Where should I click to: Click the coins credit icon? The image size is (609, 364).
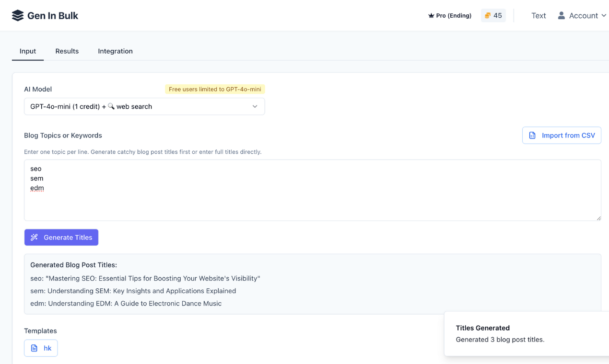point(487,16)
